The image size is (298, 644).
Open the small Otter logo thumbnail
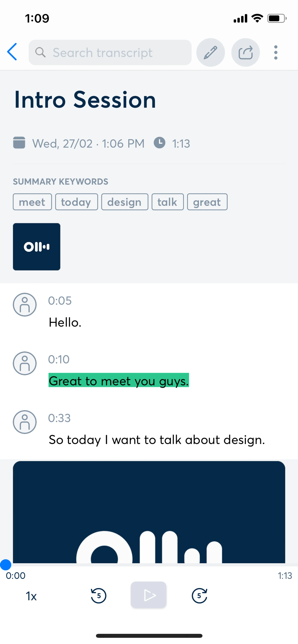coord(37,247)
